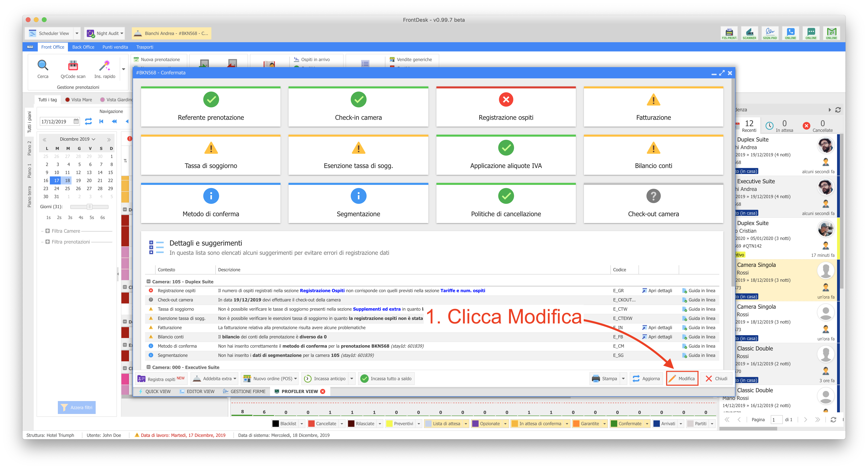Switch to the Trasporti ribbon tab
Image resolution: width=868 pixels, height=469 pixels.
pyautogui.click(x=144, y=47)
